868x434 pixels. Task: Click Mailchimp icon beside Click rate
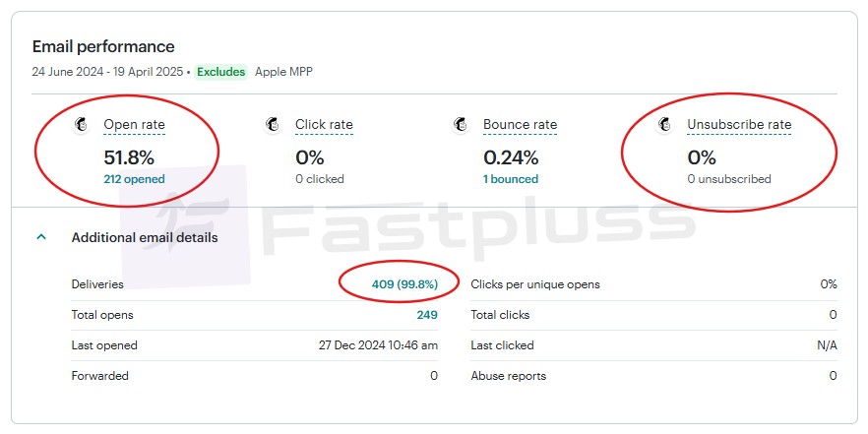pos(273,125)
